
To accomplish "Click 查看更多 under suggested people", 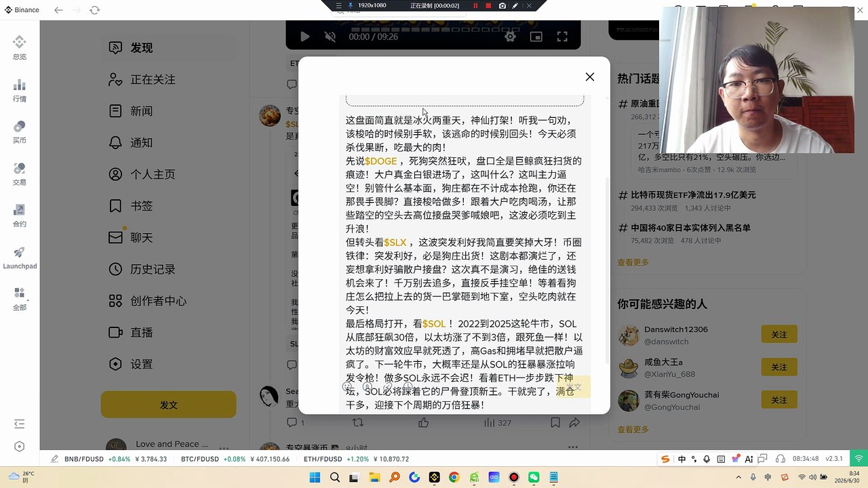I will (633, 430).
